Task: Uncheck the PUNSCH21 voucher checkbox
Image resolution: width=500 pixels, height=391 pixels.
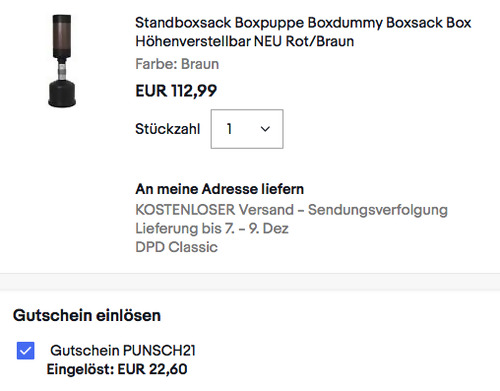Action: coord(26,351)
